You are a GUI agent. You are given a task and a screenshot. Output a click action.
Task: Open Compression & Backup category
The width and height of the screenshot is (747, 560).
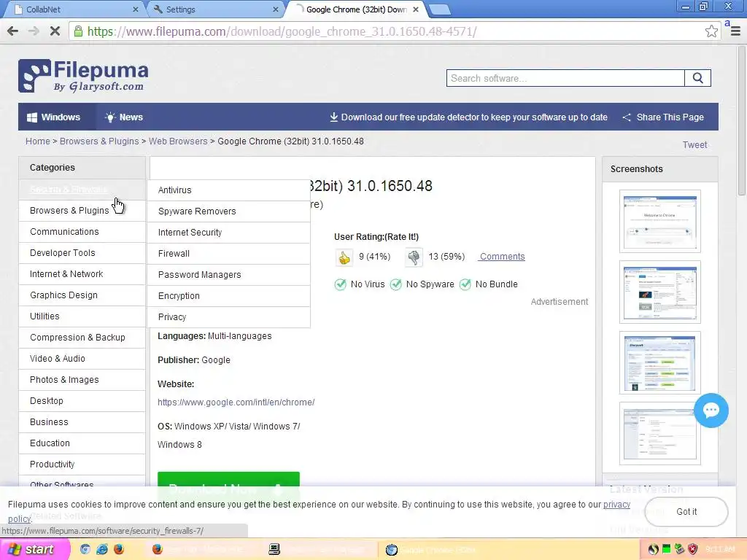(x=82, y=338)
